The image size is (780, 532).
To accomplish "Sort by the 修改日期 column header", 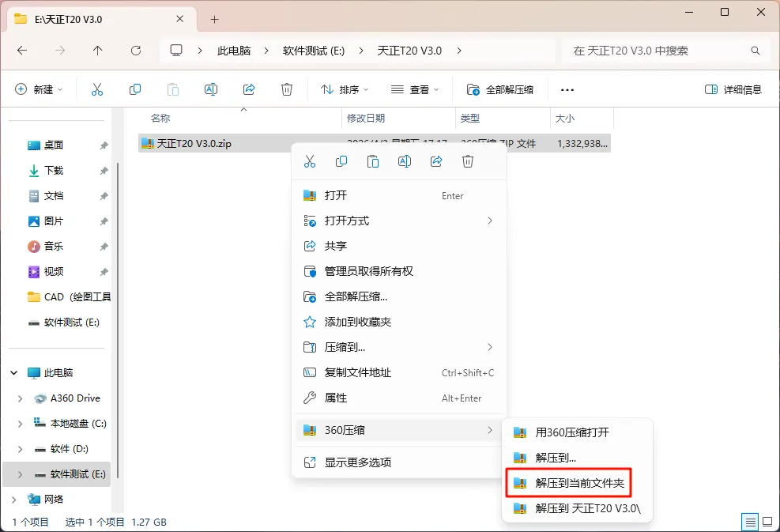I will pyautogui.click(x=398, y=119).
